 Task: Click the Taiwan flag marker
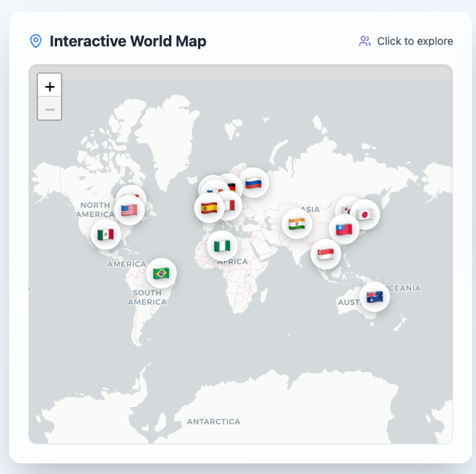[344, 229]
